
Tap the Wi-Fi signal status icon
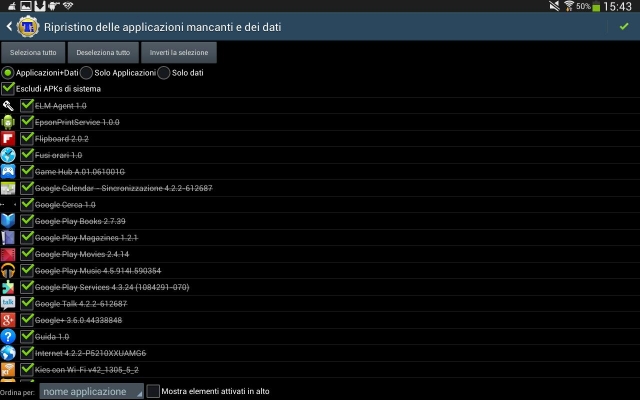click(569, 6)
